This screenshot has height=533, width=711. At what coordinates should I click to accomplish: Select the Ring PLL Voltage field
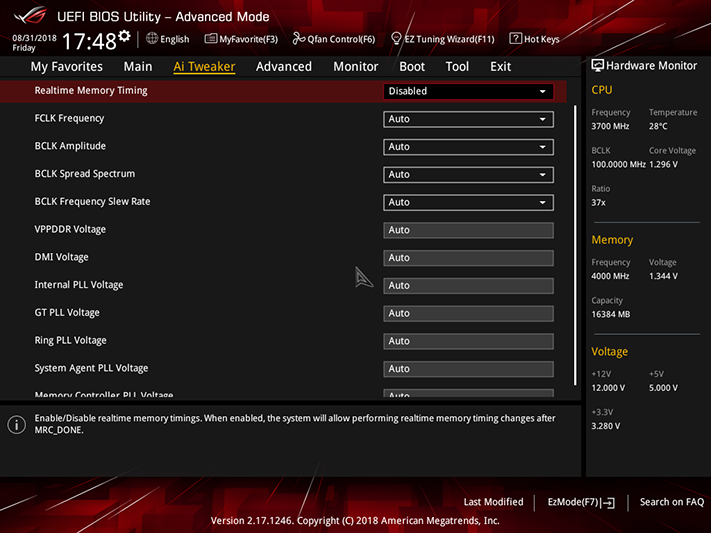point(468,341)
